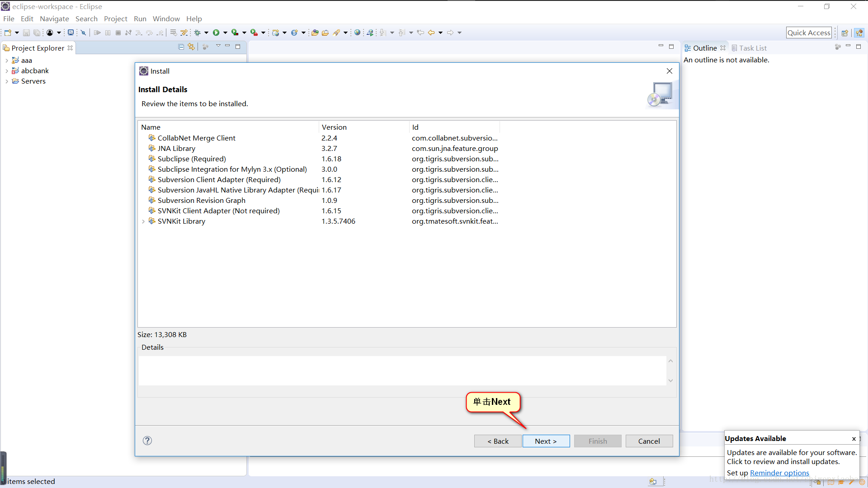Open the Run dropdown arrow
Viewport: 868px width, 488px height.
tap(225, 33)
